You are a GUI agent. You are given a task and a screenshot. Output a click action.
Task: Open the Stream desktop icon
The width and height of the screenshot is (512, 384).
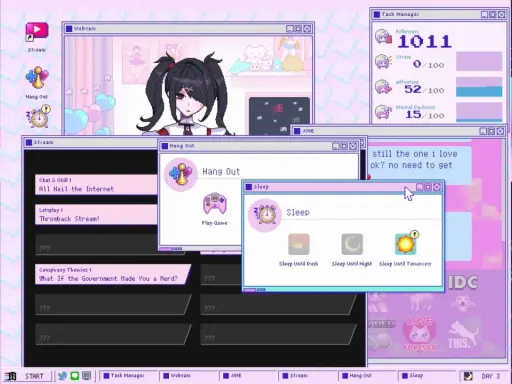click(x=37, y=32)
